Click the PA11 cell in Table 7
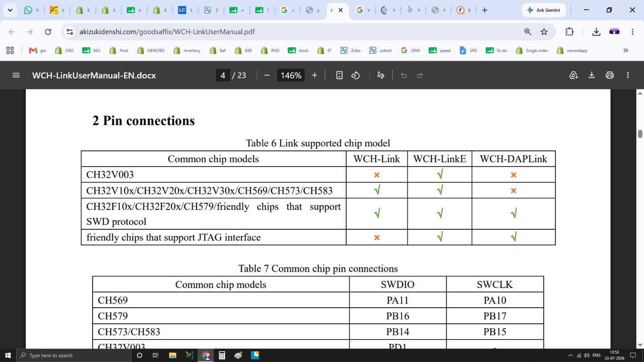 398,300
